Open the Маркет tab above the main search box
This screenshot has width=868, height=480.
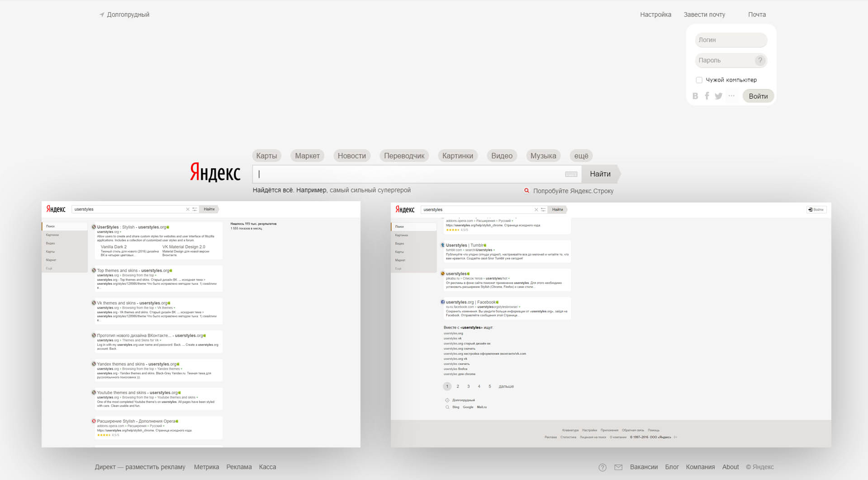[x=308, y=156]
